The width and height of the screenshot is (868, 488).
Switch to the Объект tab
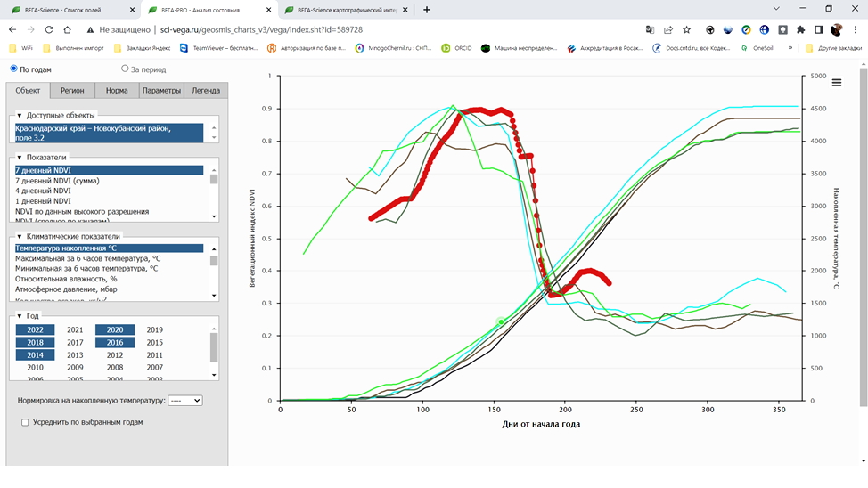point(28,90)
